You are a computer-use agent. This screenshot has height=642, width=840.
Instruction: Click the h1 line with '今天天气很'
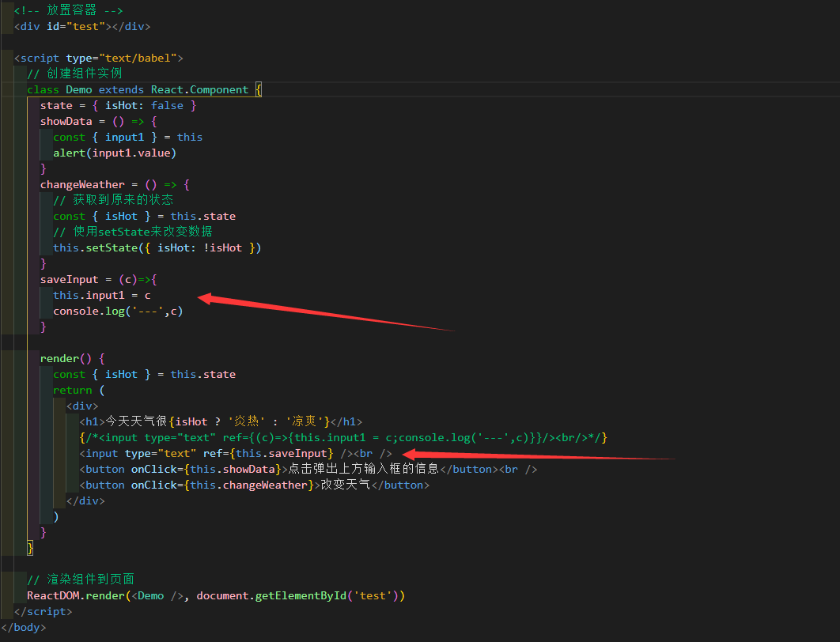(221, 421)
